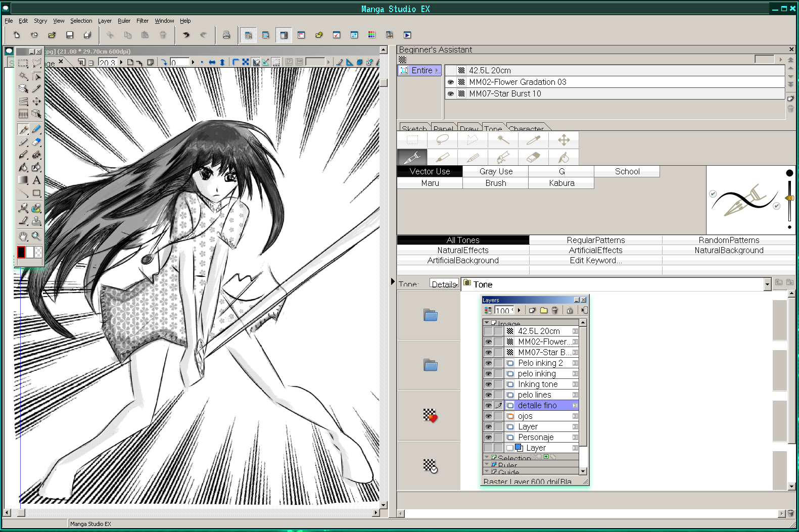Select the Eraser tool in toolbox
The height and width of the screenshot is (532, 799).
[36, 142]
